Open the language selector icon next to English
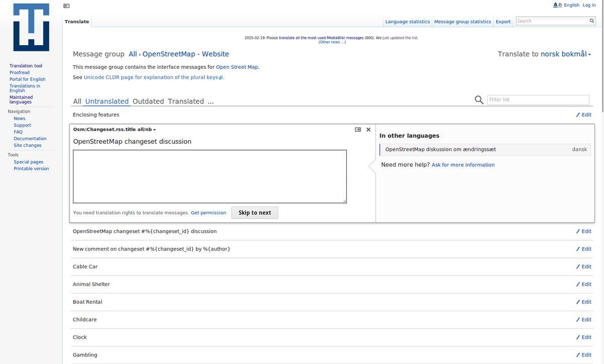Image resolution: width=604 pixels, height=364 pixels. (558, 5)
